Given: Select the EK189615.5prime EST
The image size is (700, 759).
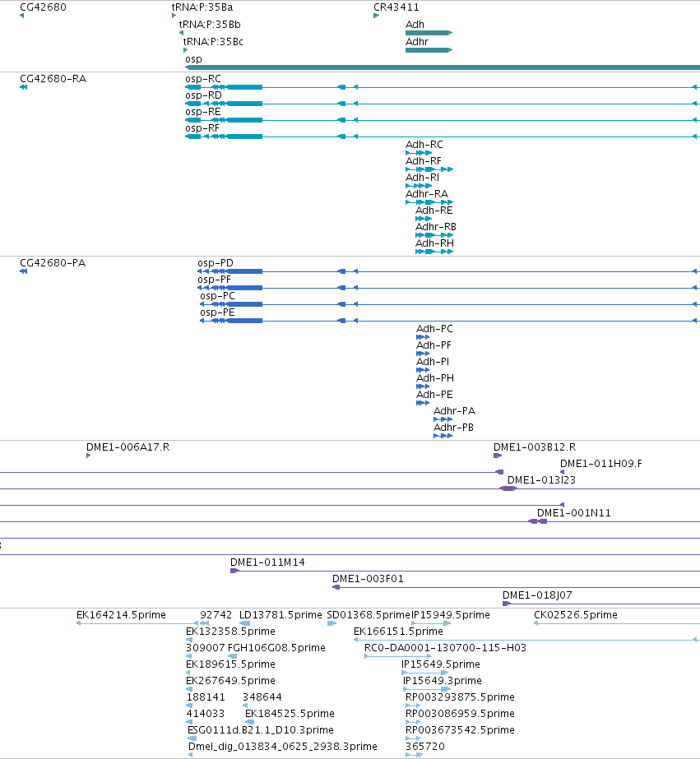Looking at the screenshot, I should click(188, 673).
